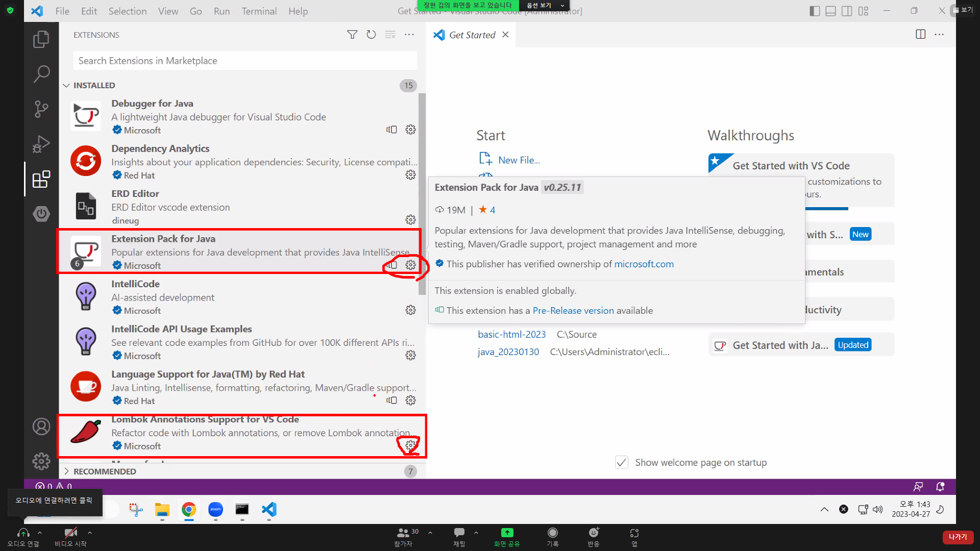The width and height of the screenshot is (980, 551).
Task: Toggle primary side bar layout button
Action: (x=815, y=11)
